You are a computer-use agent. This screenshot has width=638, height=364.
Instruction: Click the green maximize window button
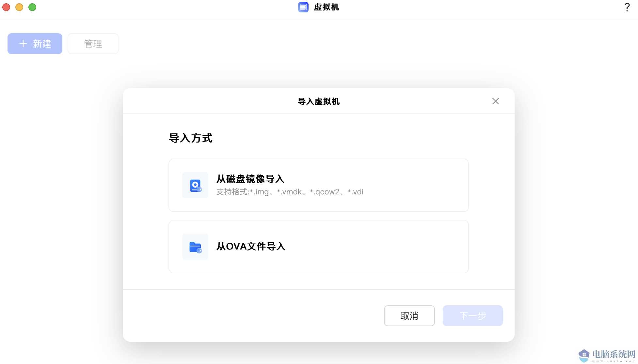(x=32, y=7)
